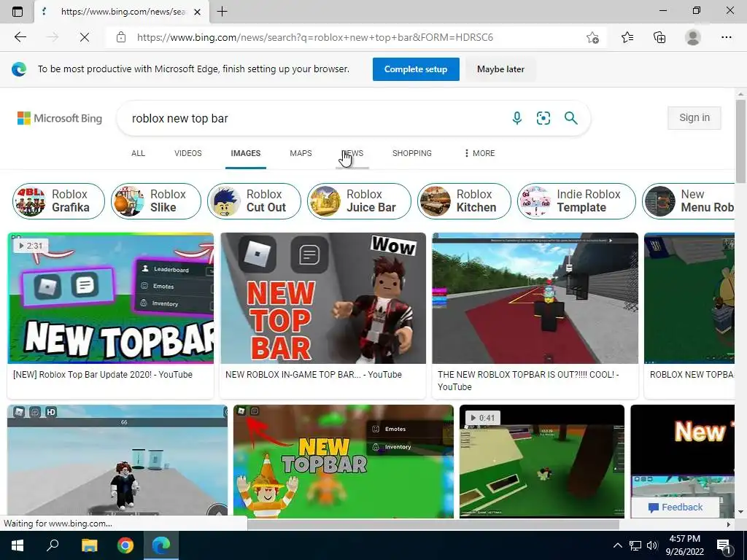This screenshot has width=747, height=560.
Task: Switch to the MAPS tab
Action: click(301, 153)
